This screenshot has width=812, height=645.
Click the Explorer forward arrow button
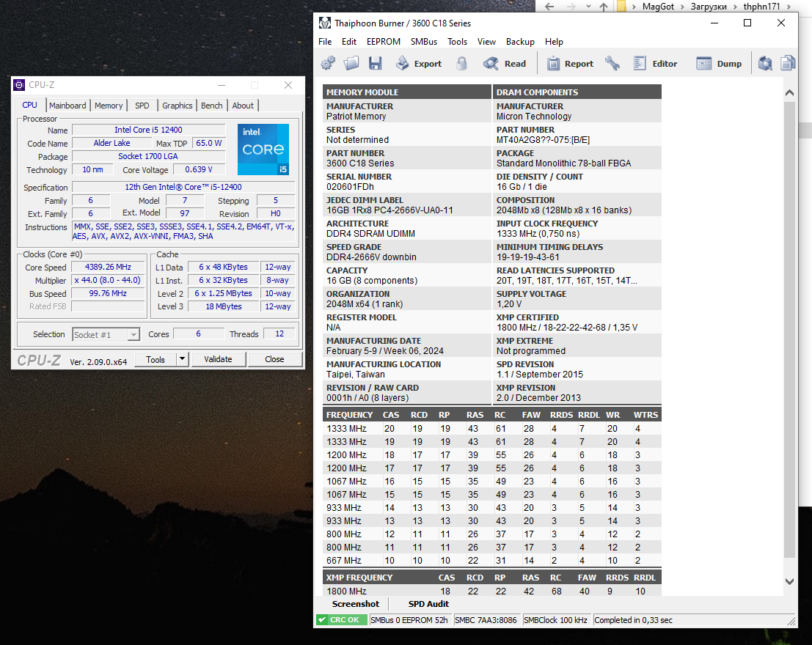pos(571,6)
